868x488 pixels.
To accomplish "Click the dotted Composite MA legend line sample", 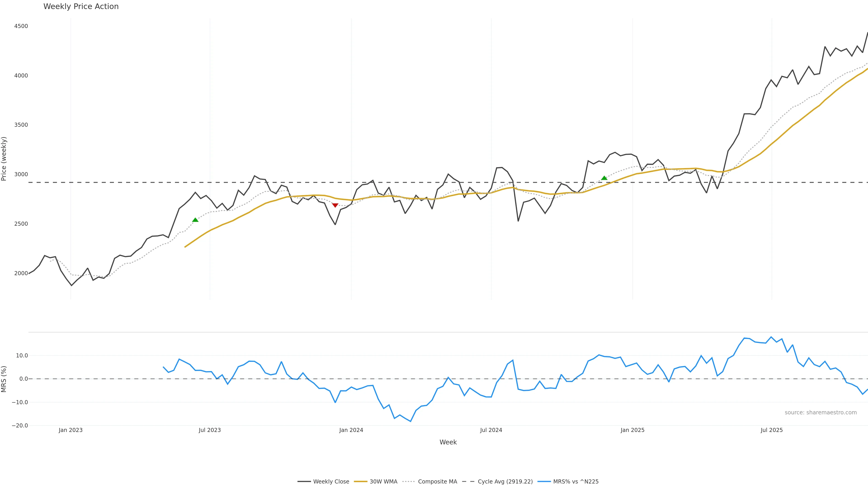I will 408,482.
